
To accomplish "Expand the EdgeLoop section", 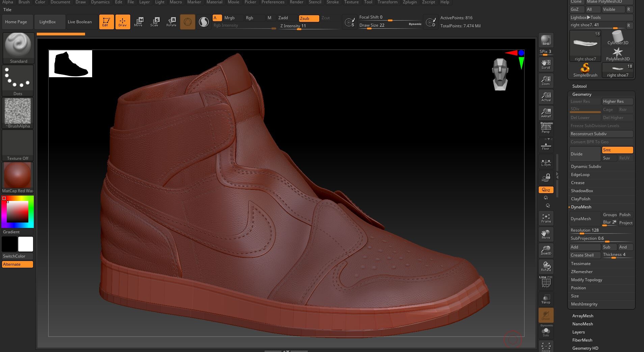I will [x=580, y=175].
